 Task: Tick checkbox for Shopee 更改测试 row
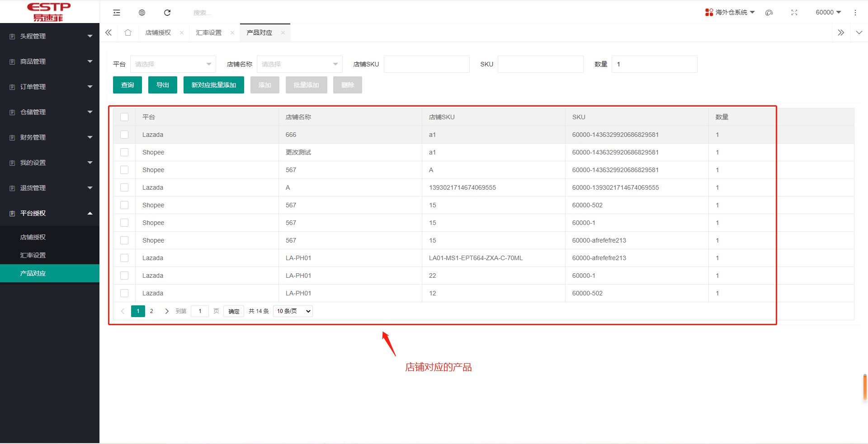tap(124, 152)
